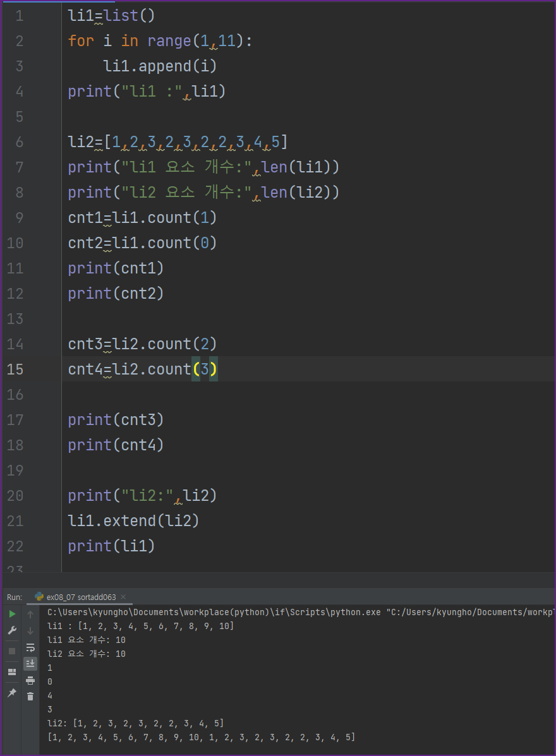Click line number 15 in the gutter

click(x=15, y=369)
